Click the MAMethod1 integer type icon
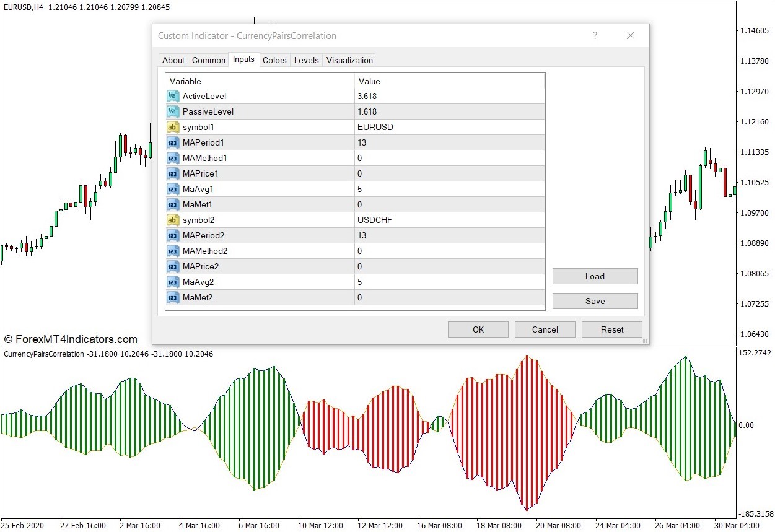775x532 pixels. tap(173, 158)
